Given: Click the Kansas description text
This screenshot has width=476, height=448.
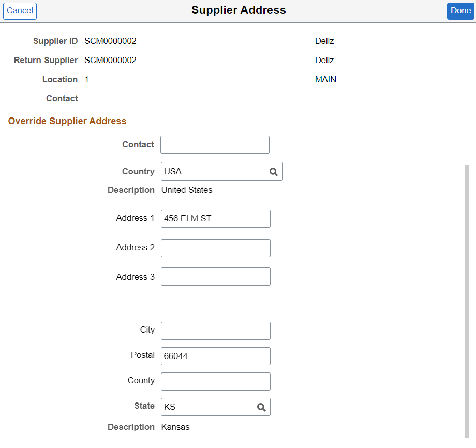Looking at the screenshot, I should 175,427.
